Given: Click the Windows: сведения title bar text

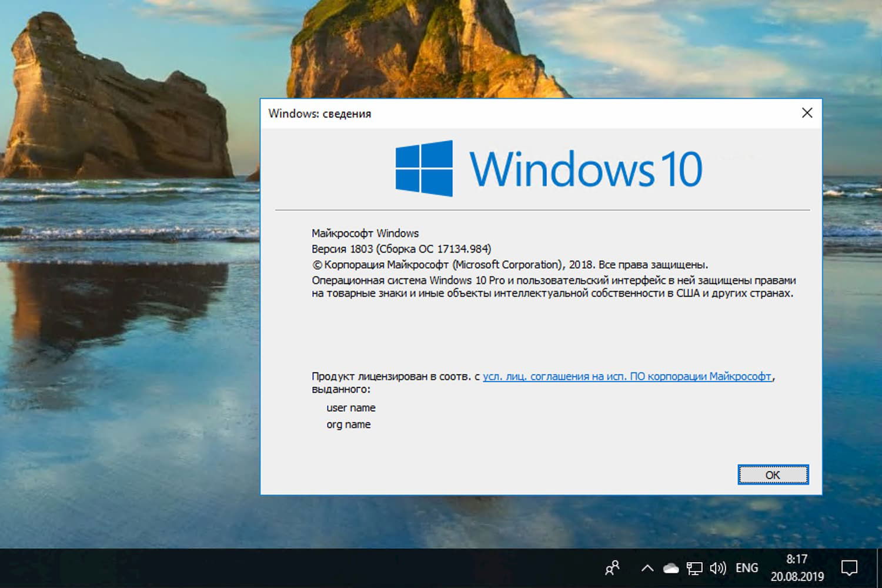Looking at the screenshot, I should pyautogui.click(x=320, y=114).
